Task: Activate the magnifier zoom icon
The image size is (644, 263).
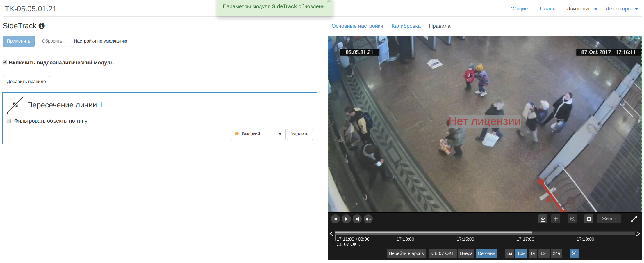Action: coord(572,219)
